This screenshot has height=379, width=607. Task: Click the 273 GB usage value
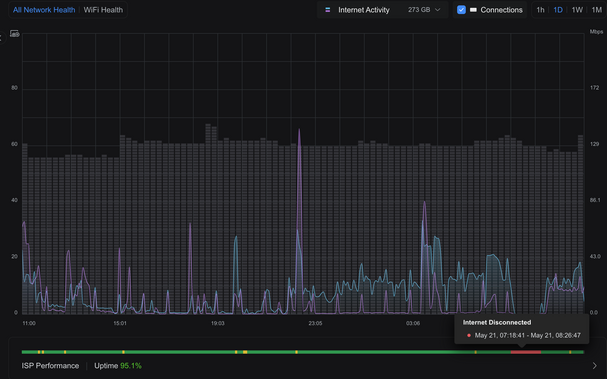tap(419, 10)
